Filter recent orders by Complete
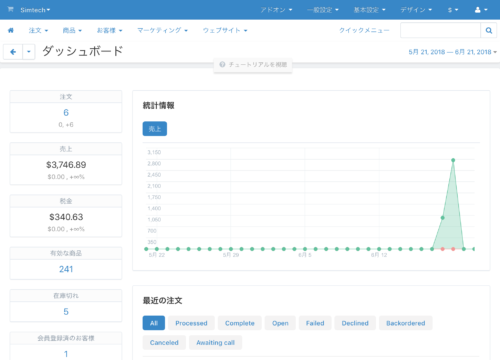Screen dimensions: 500x360 tap(240, 323)
